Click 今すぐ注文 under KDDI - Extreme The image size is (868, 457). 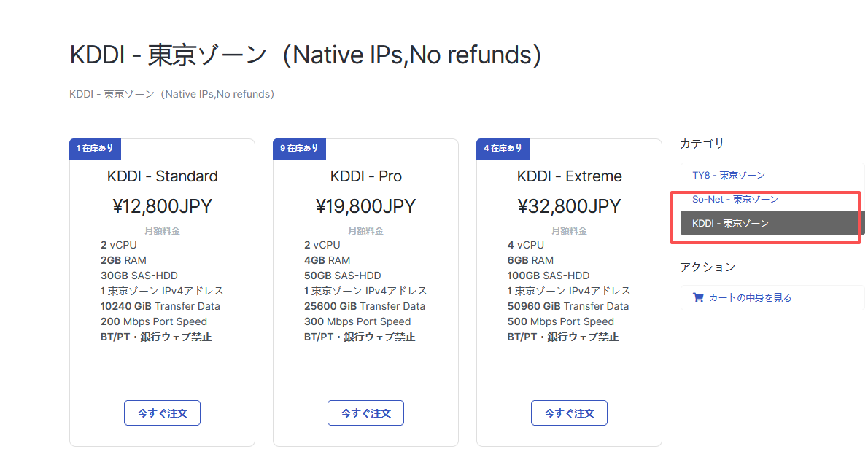coord(569,413)
